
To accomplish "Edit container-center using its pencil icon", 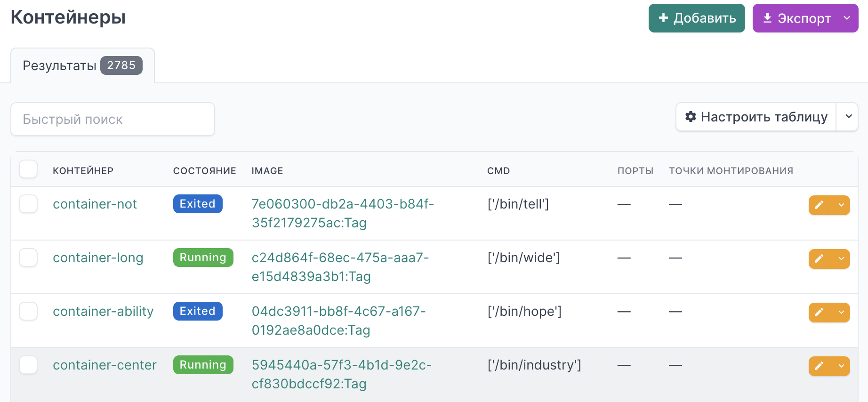I will coord(820,366).
